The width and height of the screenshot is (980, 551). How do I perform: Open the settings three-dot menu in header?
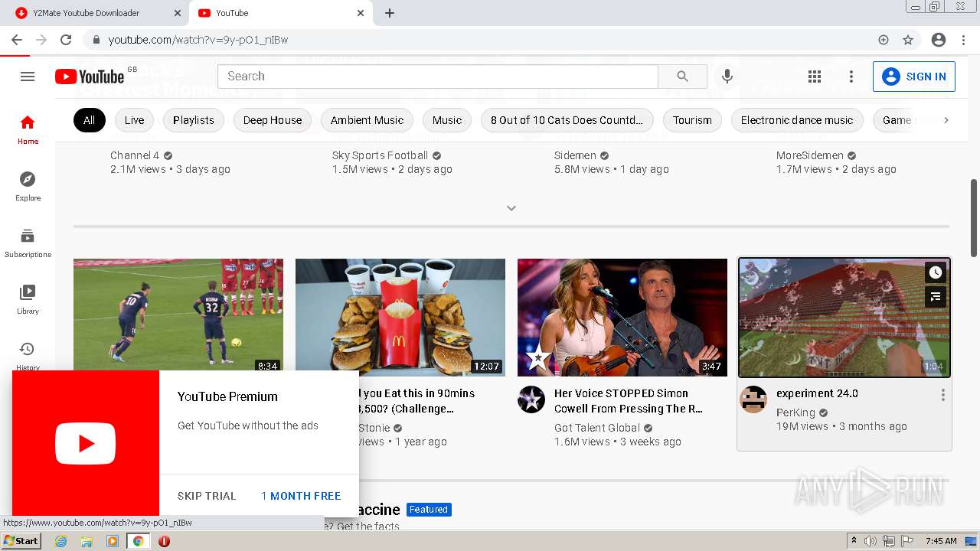851,77
